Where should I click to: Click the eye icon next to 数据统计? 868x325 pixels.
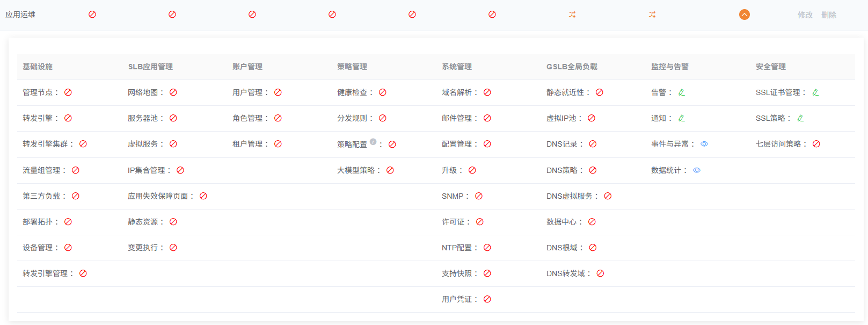(x=697, y=170)
